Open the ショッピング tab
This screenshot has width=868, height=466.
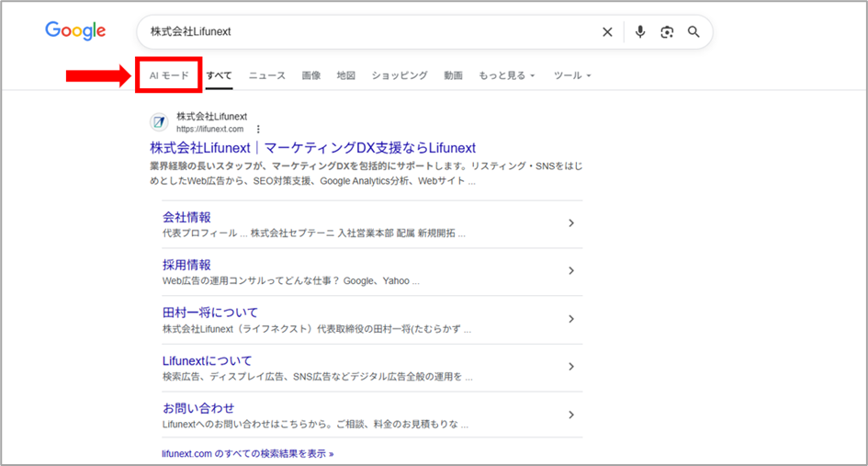coord(400,75)
